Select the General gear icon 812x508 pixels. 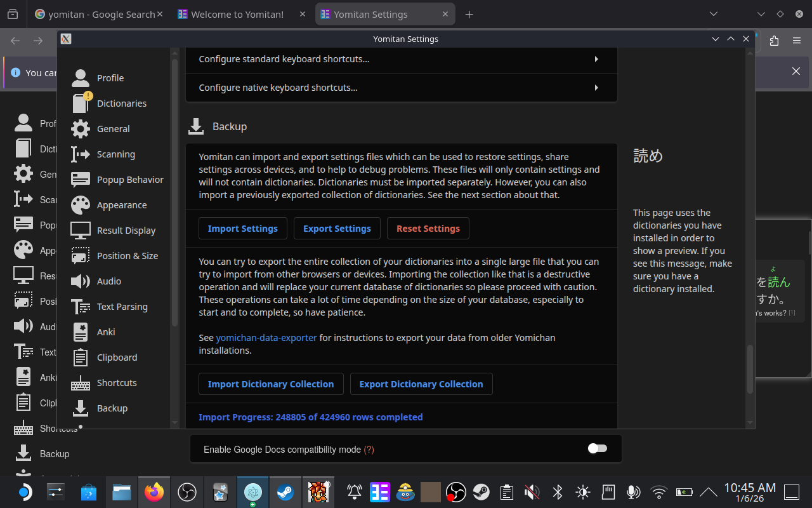click(81, 129)
